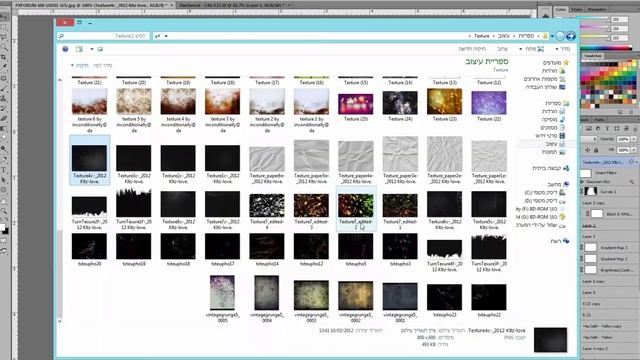
Task: Create new swatch in Swatches panel
Action: [620, 112]
